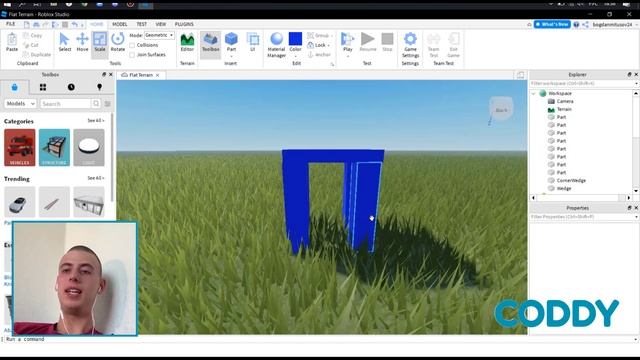Switch to the PLUGINS ribbon tab
Viewport: 640px width, 360px height.
point(184,24)
